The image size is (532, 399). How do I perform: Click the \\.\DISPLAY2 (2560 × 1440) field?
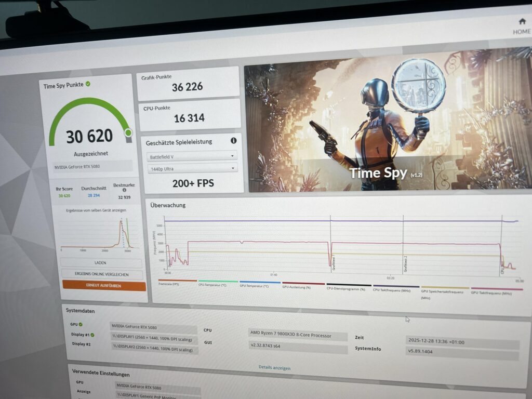(155, 349)
